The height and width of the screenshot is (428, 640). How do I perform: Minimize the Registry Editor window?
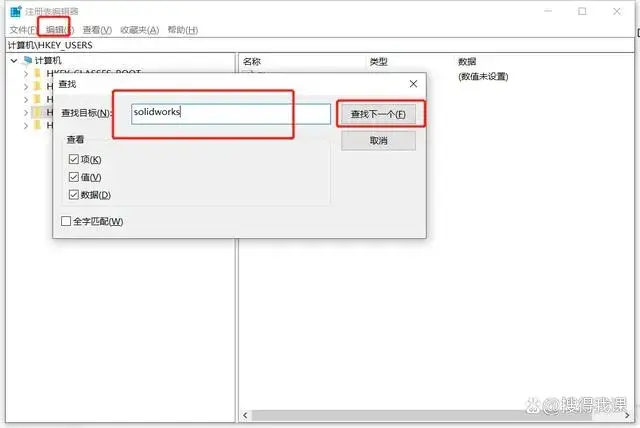pos(548,11)
